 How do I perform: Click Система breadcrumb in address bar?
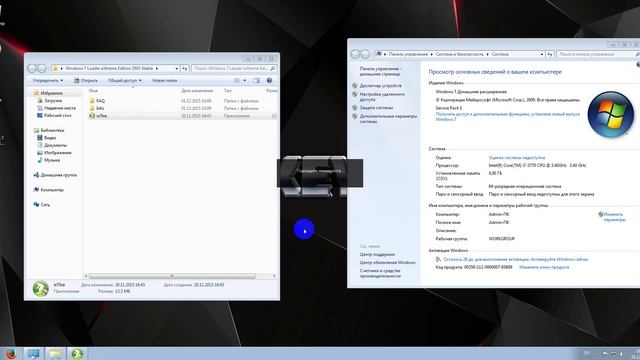coord(500,54)
